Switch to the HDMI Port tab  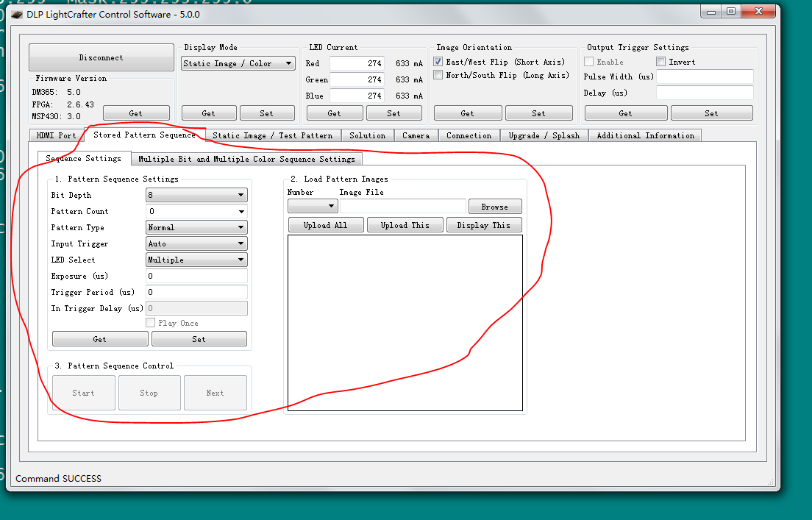(x=57, y=135)
